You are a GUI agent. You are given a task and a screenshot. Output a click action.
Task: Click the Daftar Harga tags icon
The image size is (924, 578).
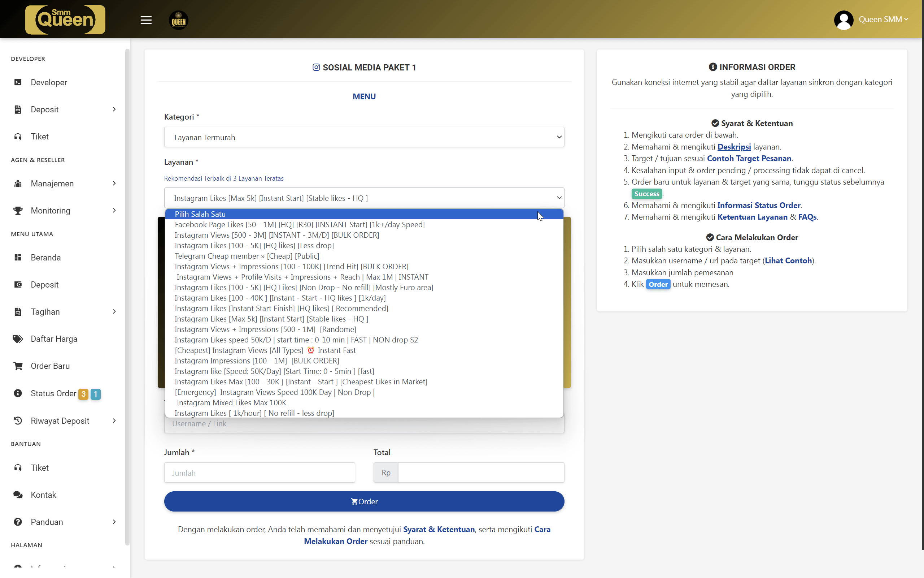18,339
